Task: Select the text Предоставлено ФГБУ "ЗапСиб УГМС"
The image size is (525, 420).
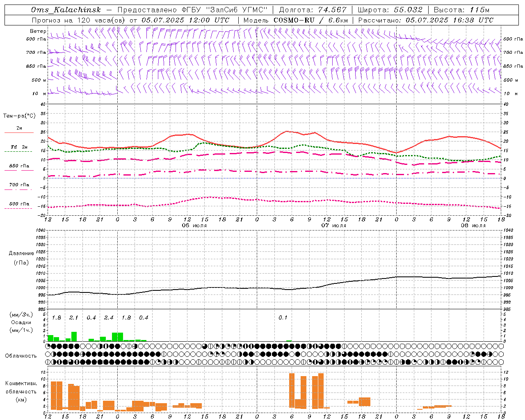Action: (192, 10)
